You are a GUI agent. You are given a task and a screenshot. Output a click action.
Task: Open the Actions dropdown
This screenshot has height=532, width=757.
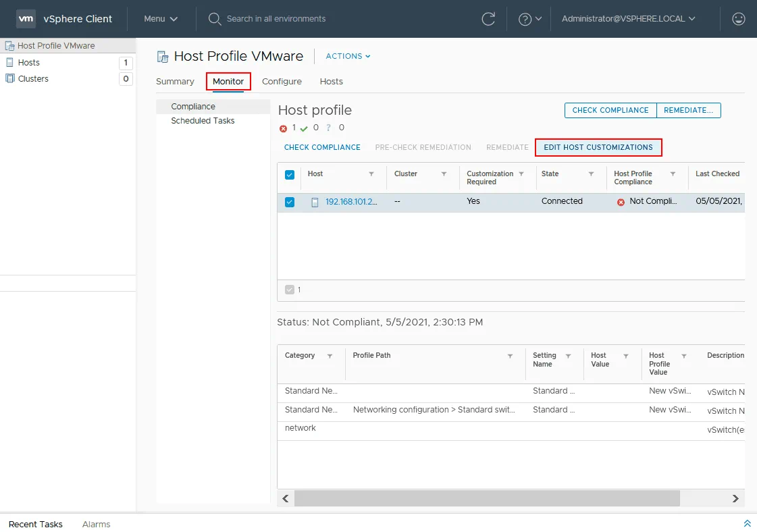point(348,56)
